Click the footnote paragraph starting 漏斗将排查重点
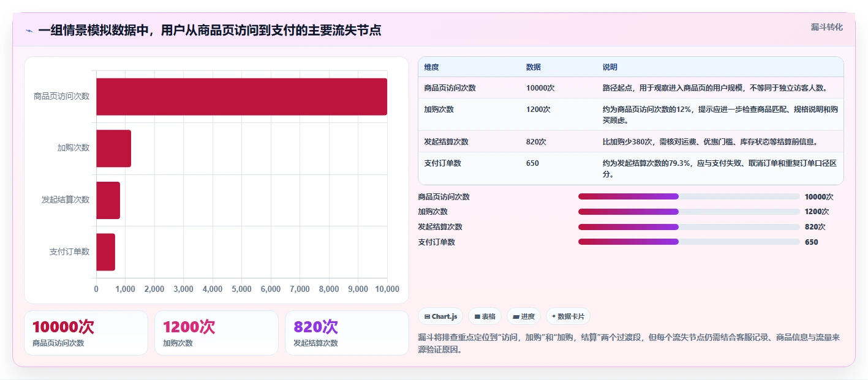Screen dimensions: 868x380 pyautogui.click(x=629, y=343)
